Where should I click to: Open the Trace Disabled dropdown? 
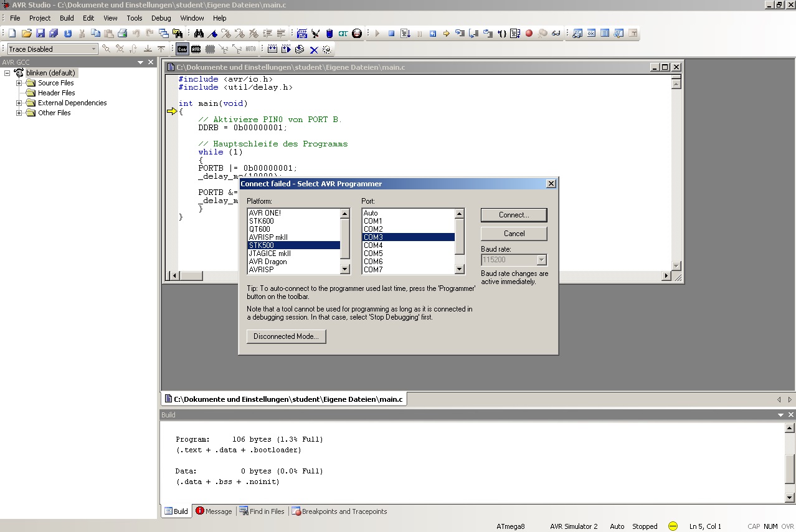click(94, 49)
